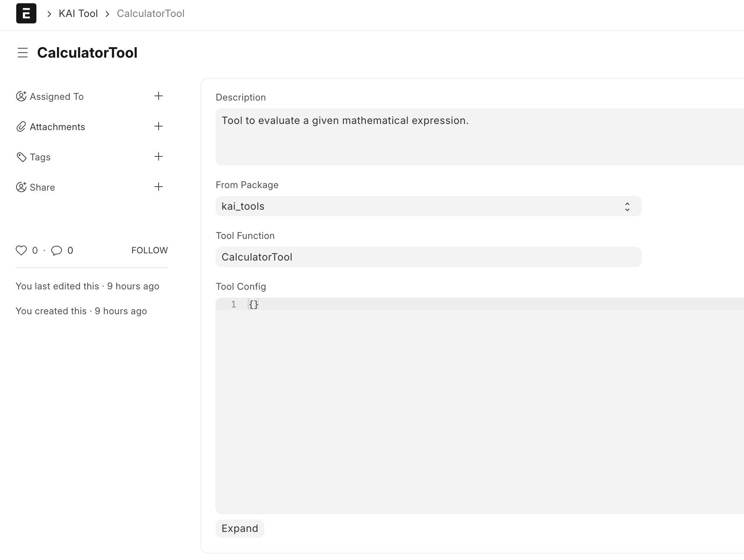Add a tag with plus icon

[x=158, y=156]
